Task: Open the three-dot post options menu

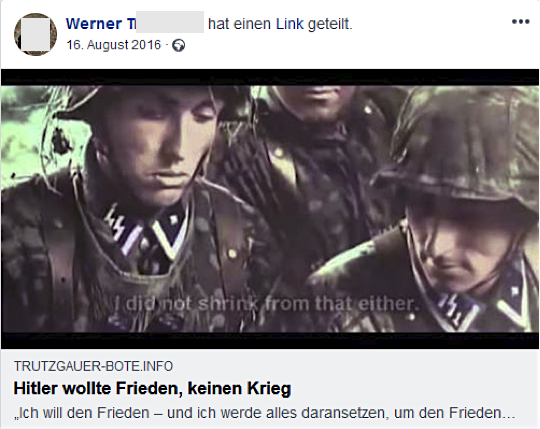Action: click(x=520, y=22)
